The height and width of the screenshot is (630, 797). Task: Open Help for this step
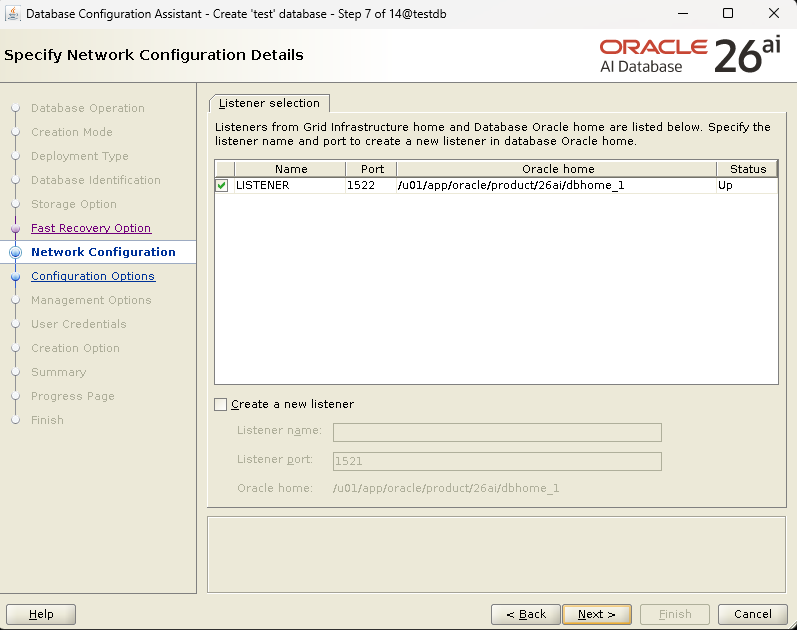tap(41, 614)
